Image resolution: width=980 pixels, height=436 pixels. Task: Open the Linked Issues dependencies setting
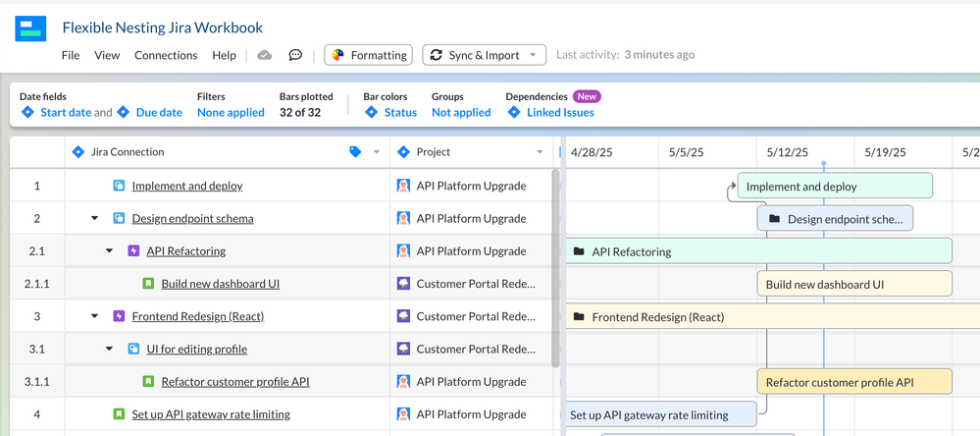pyautogui.click(x=560, y=113)
